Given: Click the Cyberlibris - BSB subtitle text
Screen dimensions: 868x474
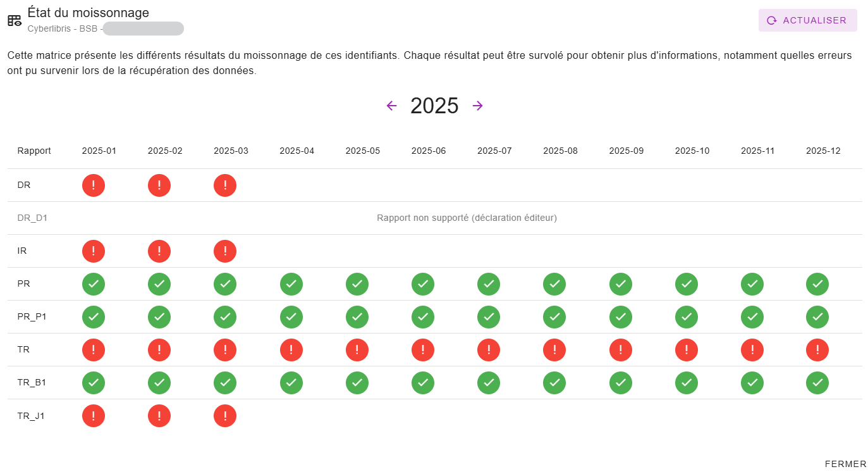Looking at the screenshot, I should coord(62,28).
